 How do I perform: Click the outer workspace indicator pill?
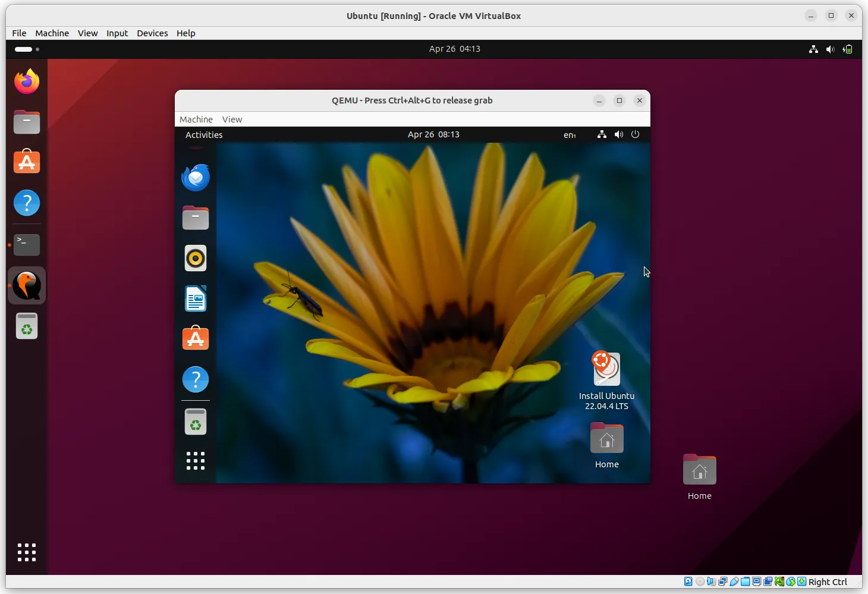pyautogui.click(x=23, y=49)
